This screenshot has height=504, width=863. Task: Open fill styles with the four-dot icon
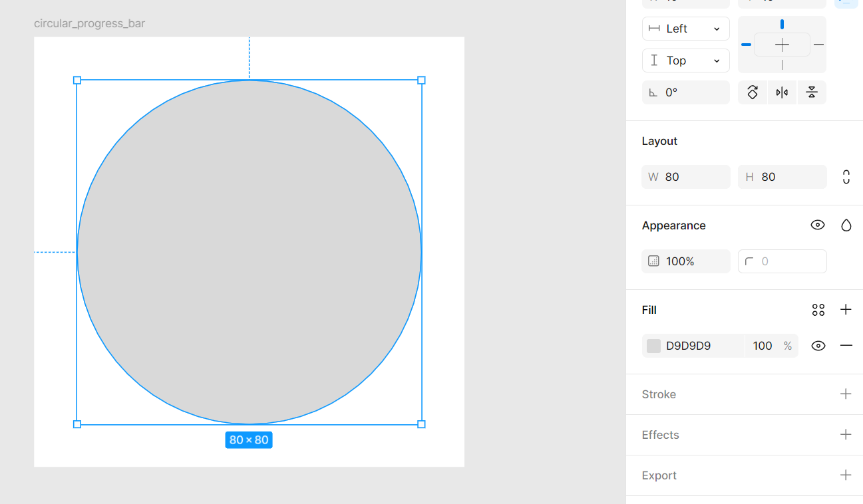tap(818, 309)
